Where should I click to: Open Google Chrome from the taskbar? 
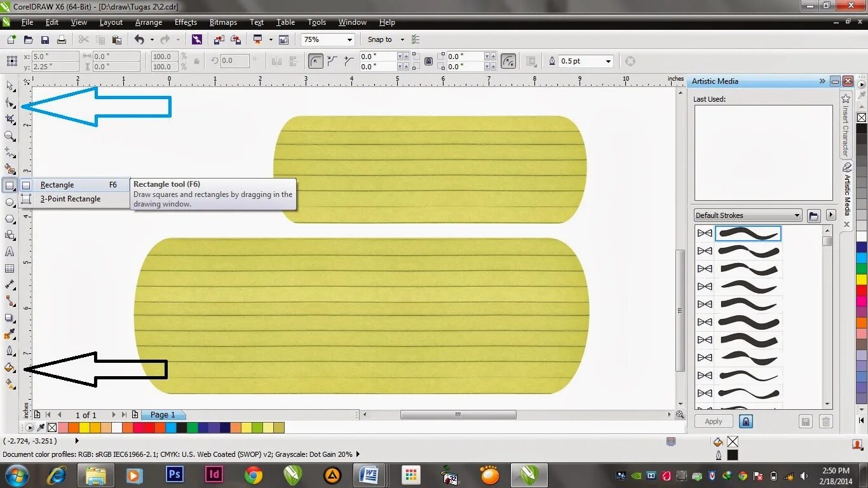click(254, 475)
